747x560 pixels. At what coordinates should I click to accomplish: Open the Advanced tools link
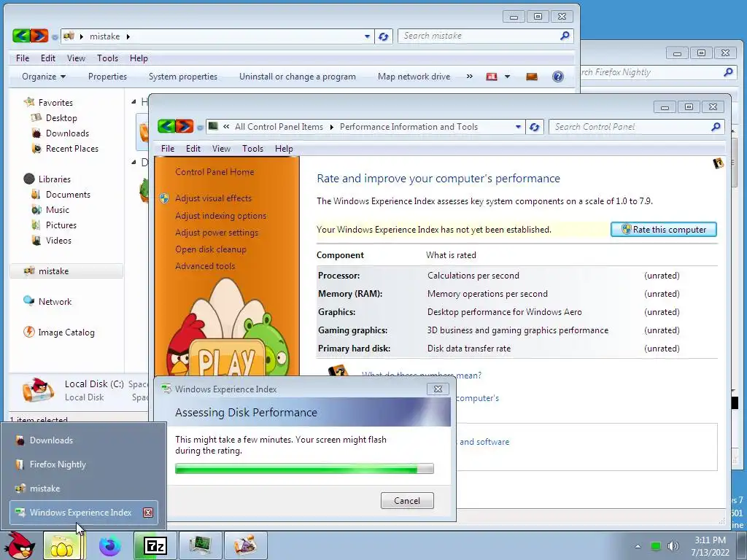205,266
